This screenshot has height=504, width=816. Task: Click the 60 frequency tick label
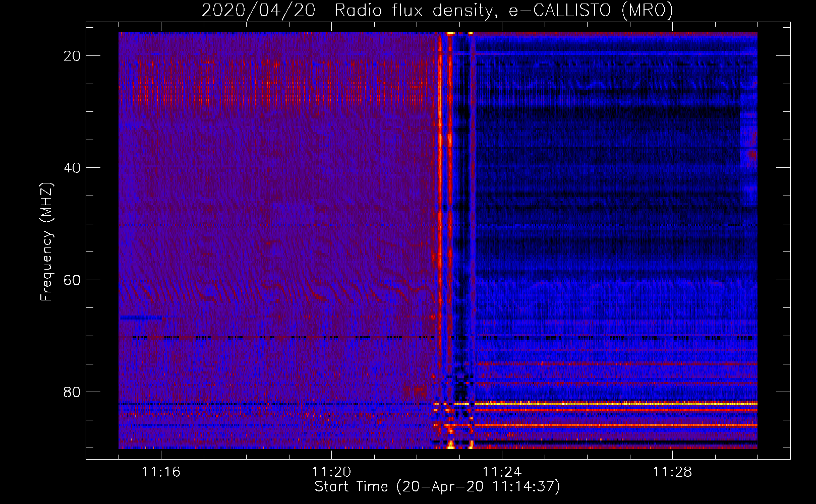point(72,280)
